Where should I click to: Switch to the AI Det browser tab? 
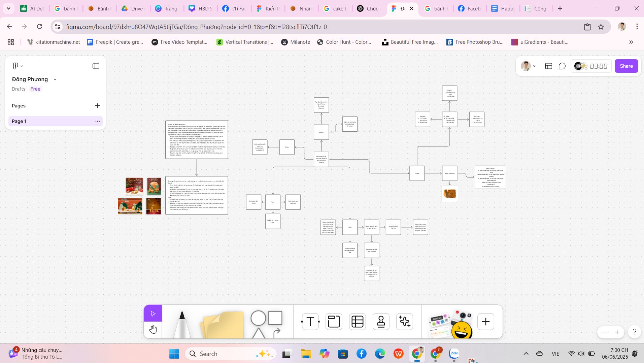coord(33,8)
